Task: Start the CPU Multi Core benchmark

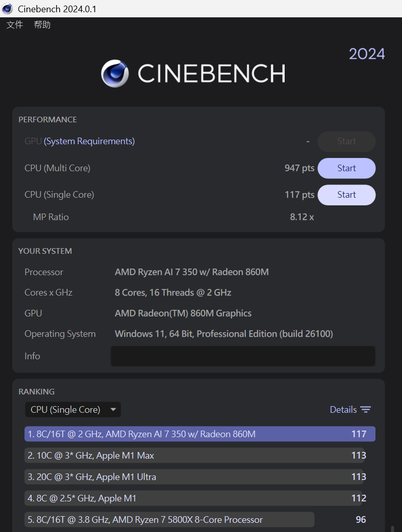Action: click(x=346, y=168)
